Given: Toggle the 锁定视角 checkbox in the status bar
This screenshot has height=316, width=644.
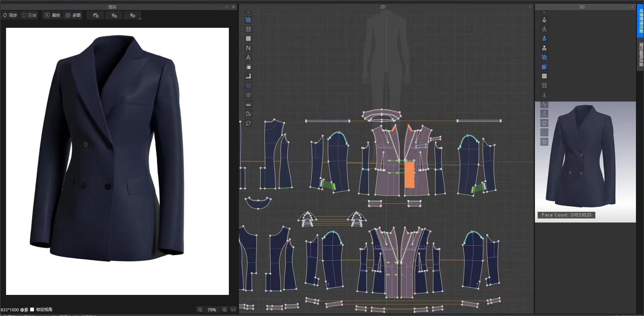Looking at the screenshot, I should point(32,310).
